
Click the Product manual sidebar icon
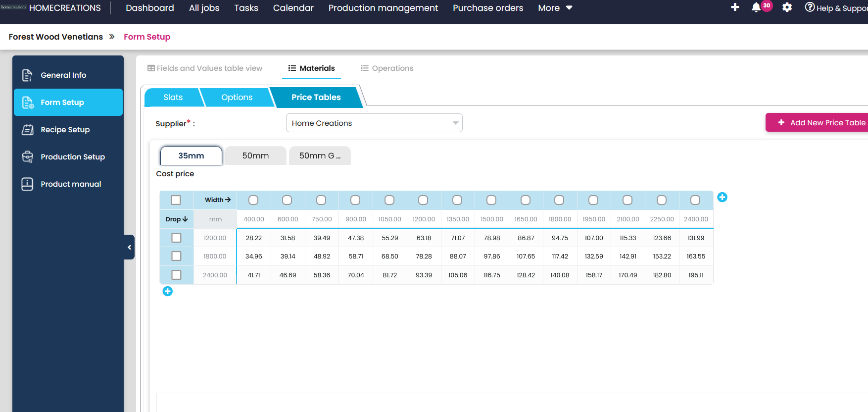pos(27,184)
